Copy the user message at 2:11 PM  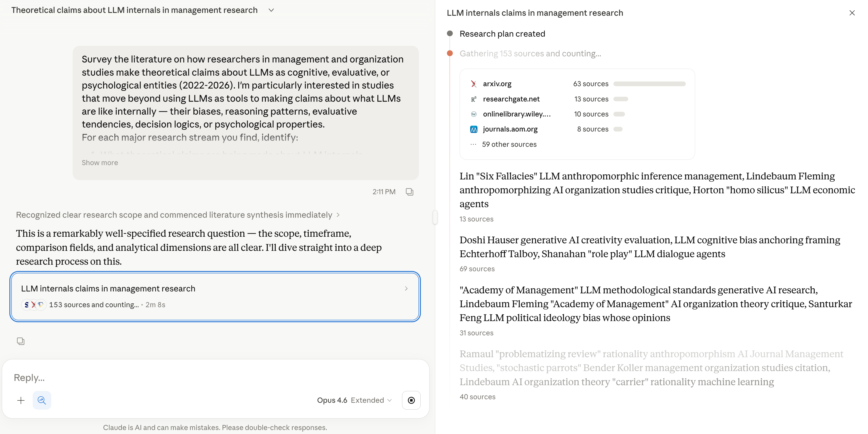click(409, 192)
